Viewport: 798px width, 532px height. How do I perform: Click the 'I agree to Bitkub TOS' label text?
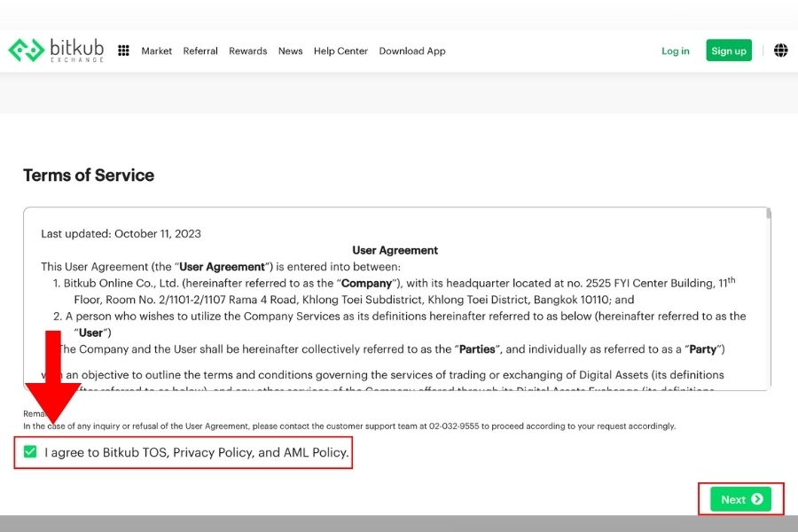[x=197, y=452]
